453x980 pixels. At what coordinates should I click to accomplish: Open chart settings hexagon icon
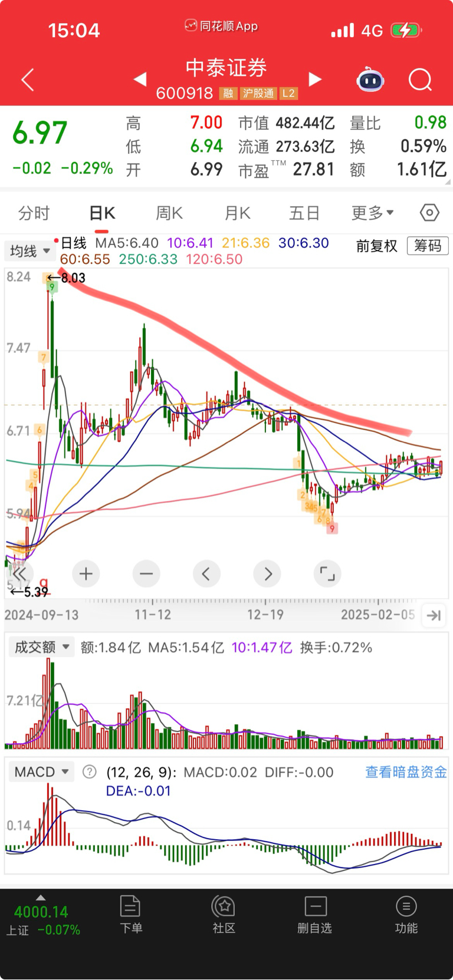pos(429,212)
